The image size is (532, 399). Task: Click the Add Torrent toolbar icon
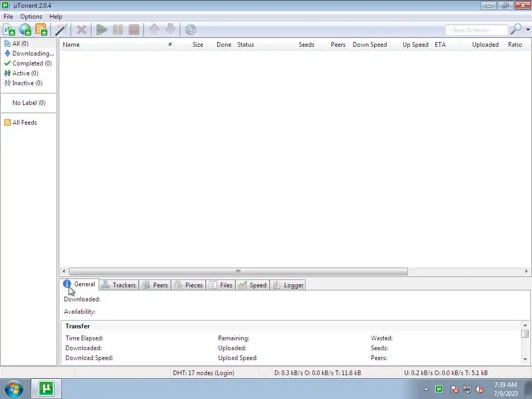point(9,30)
